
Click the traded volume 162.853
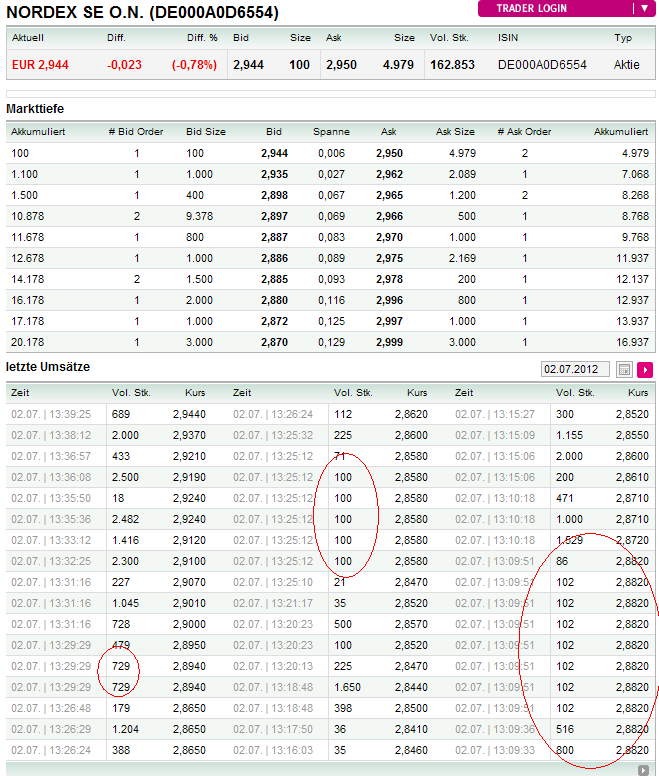(x=452, y=65)
